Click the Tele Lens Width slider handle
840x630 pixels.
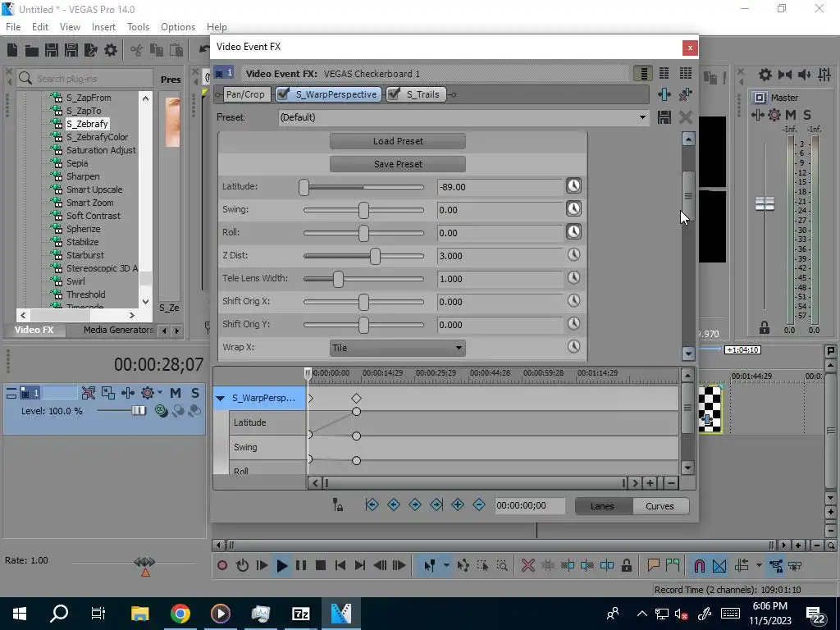[338, 279]
